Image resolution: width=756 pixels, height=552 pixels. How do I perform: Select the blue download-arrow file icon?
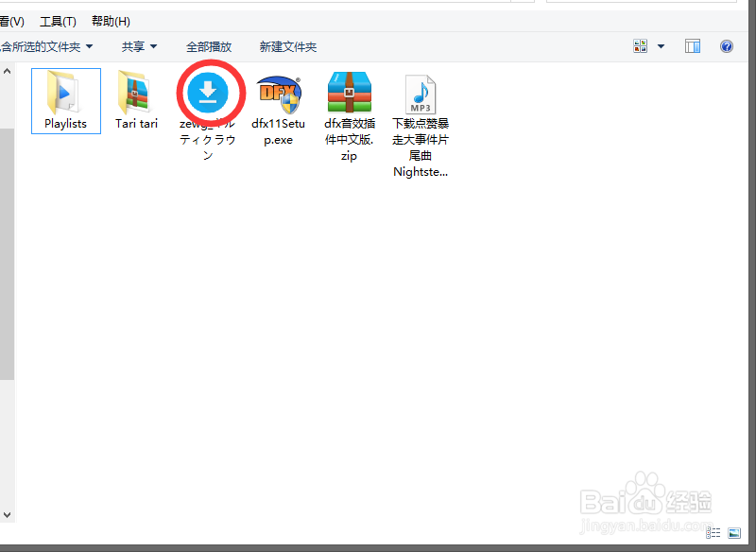pyautogui.click(x=208, y=93)
